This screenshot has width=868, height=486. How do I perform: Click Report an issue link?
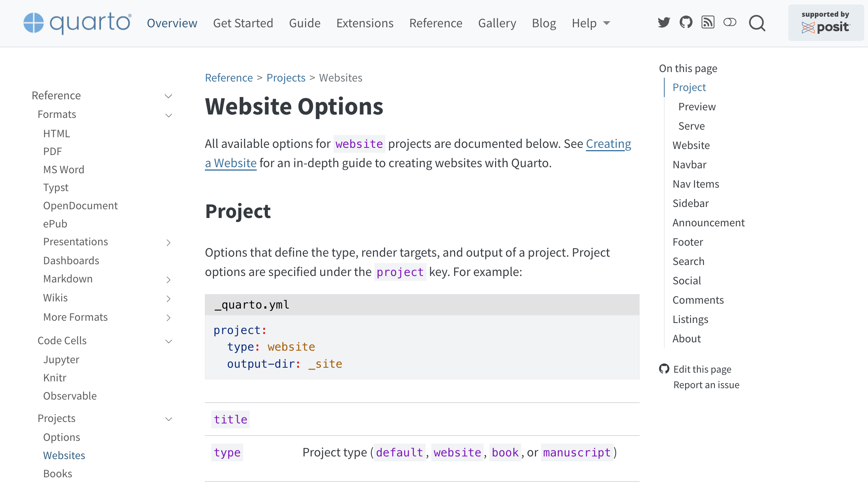pyautogui.click(x=706, y=385)
